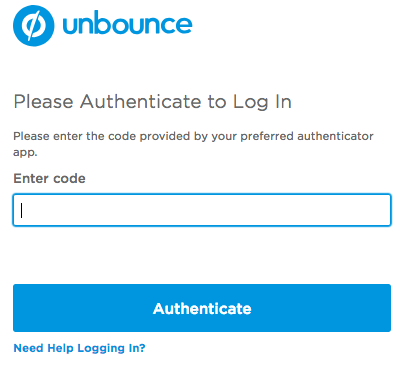Screen dimensions: 404x367
Task: Click the Unbounce circular logo icon
Action: 33,26
